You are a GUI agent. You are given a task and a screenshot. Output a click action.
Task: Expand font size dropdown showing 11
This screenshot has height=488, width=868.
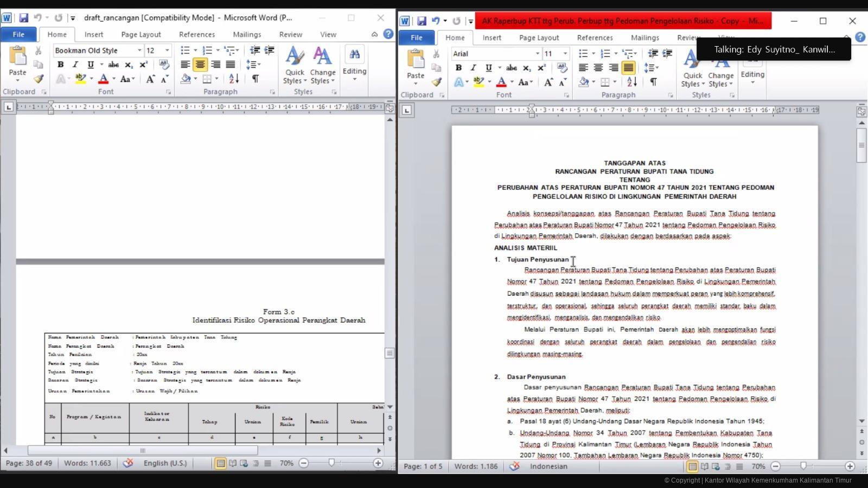565,54
